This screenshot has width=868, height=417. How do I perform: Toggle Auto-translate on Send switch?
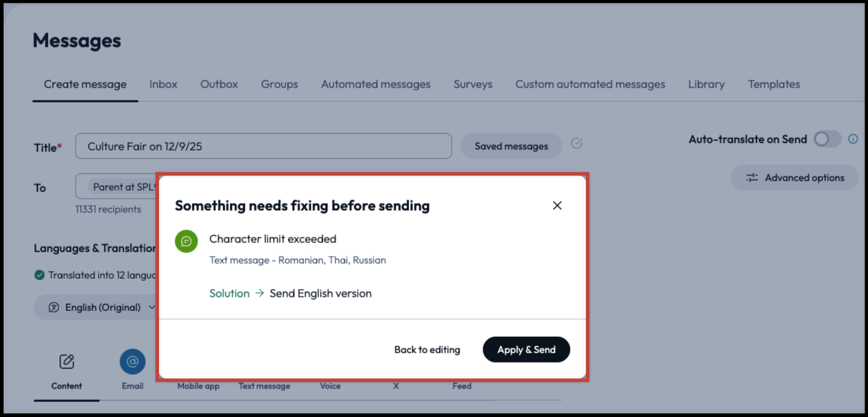826,139
